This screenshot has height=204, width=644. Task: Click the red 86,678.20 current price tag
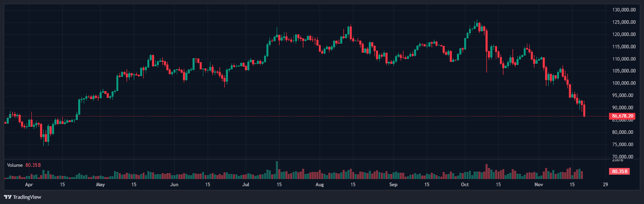623,116
